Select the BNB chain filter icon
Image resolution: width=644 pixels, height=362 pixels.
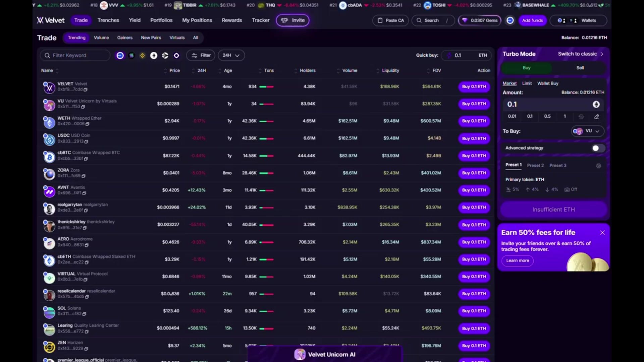143,56
